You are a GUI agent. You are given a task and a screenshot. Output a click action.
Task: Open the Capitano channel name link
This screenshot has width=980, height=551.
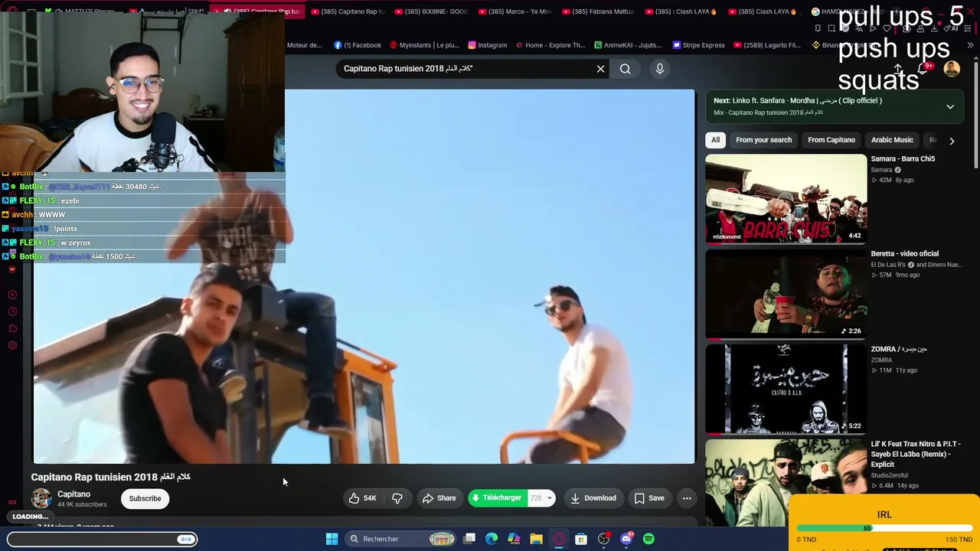click(x=73, y=494)
